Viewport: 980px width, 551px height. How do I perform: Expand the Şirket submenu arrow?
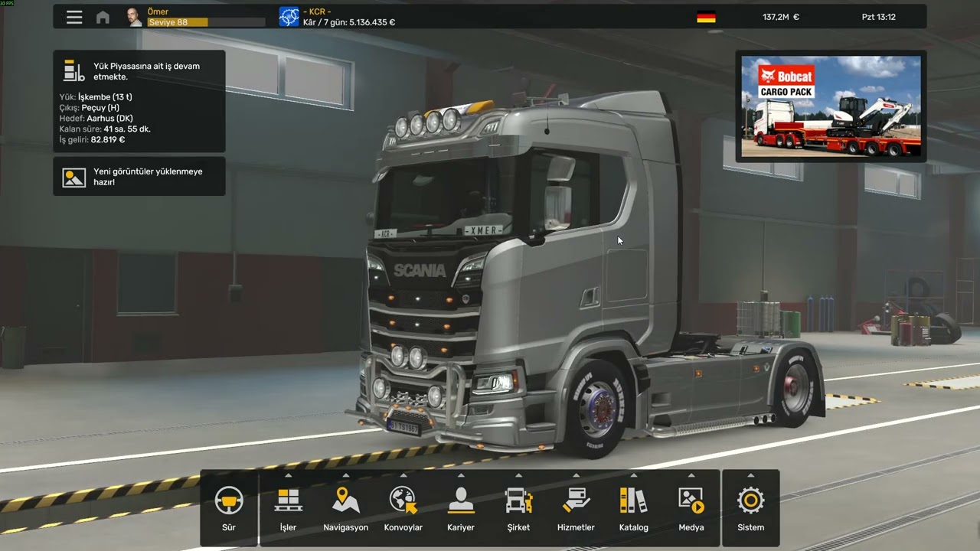click(519, 475)
